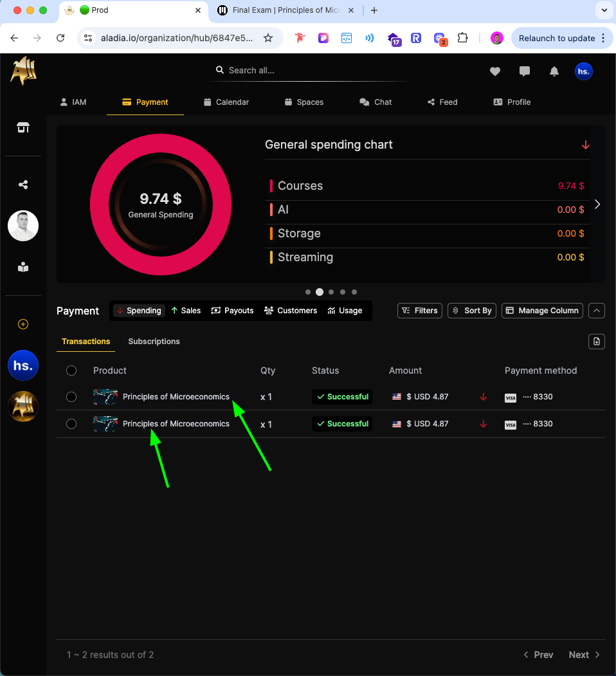Open the user photo avatar in sidebar

tap(23, 226)
